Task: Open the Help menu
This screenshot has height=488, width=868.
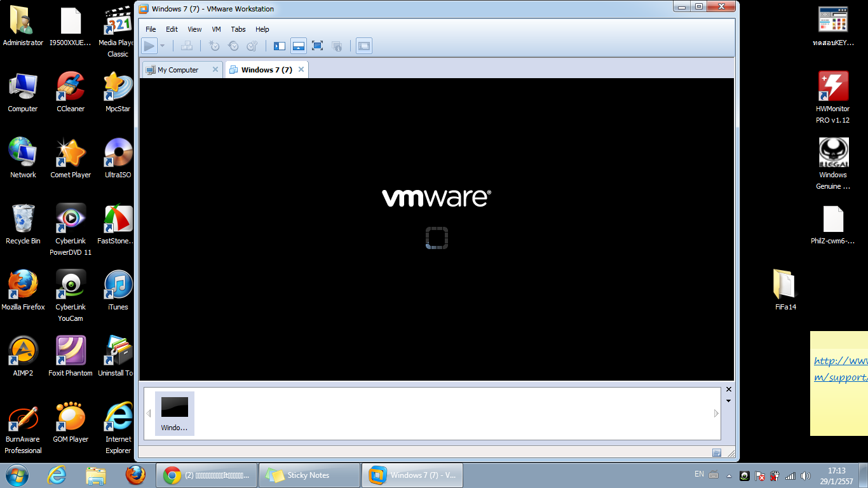Action: (262, 29)
